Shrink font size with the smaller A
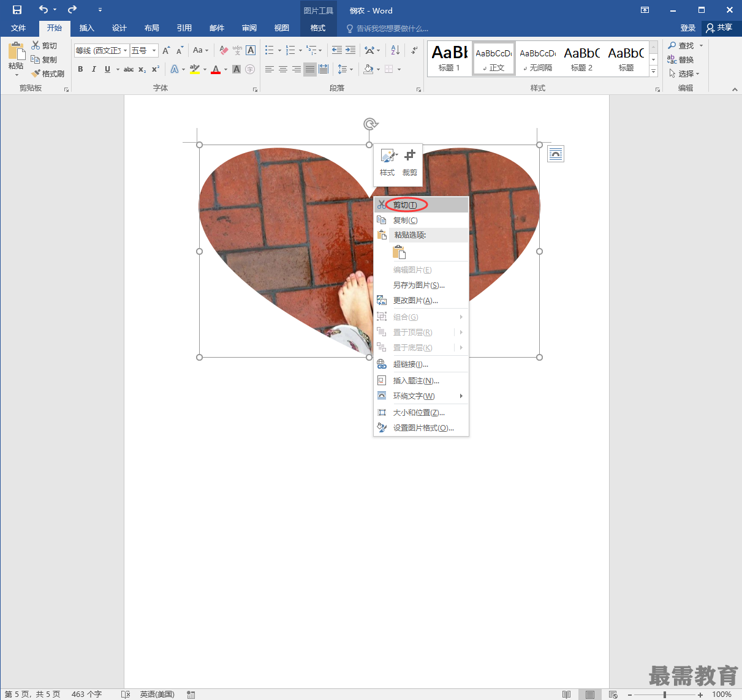Screen dimensions: 742x700 click(x=180, y=50)
